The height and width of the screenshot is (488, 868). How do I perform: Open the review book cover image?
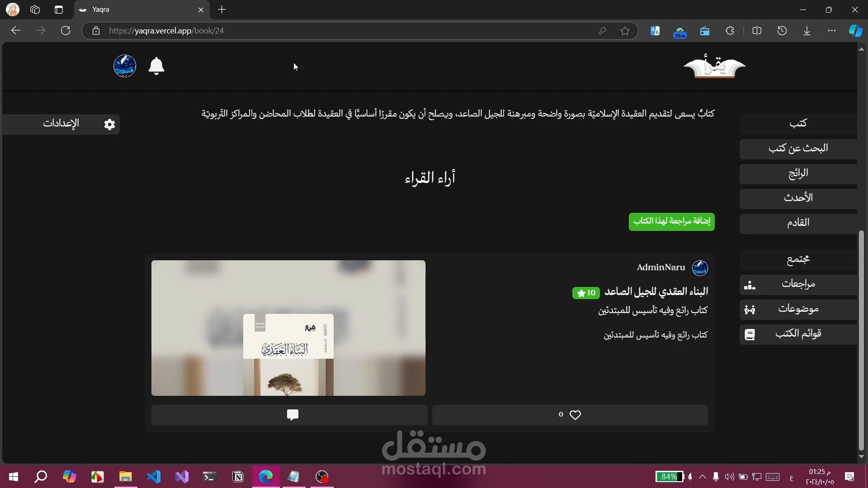click(288, 328)
